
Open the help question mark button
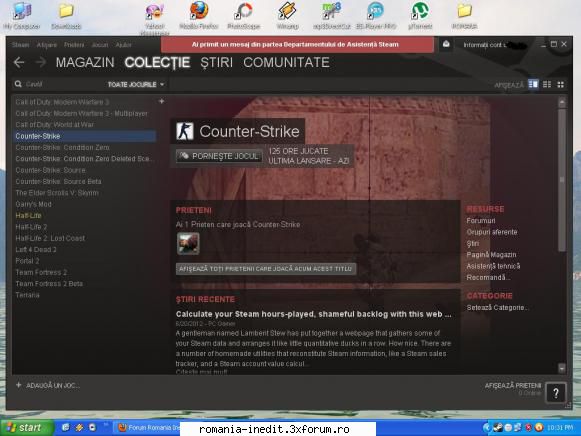click(x=556, y=393)
